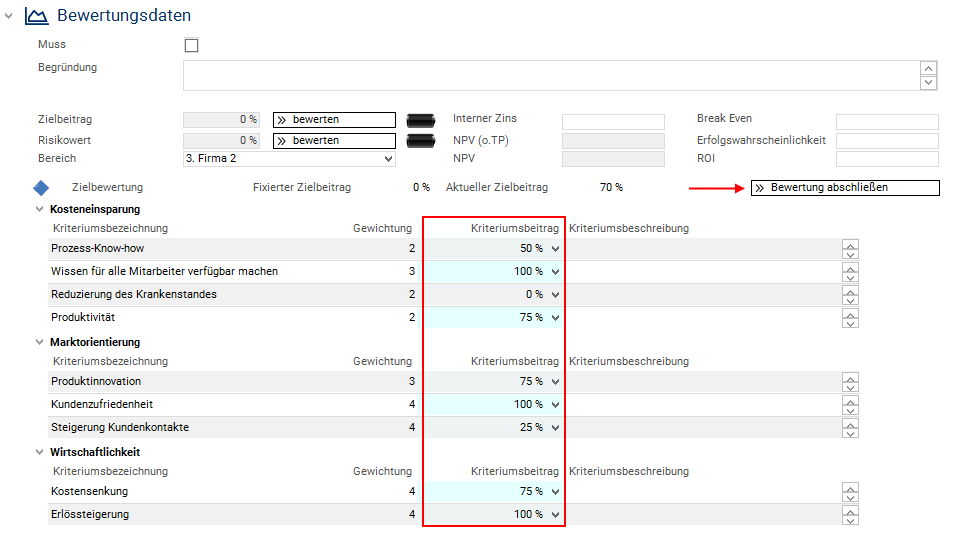The width and height of the screenshot is (956, 542).
Task: Collapse the Marktorientierung section
Action: (40, 343)
